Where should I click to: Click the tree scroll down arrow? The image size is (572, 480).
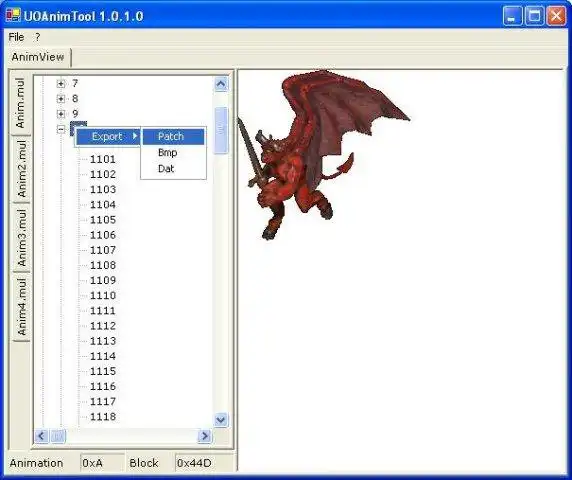click(x=221, y=420)
